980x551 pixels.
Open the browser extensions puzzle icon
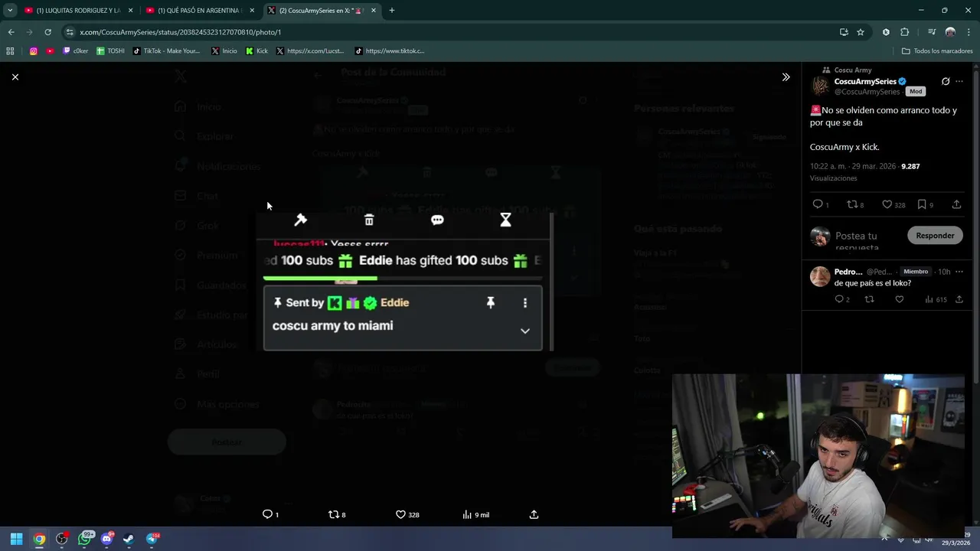[905, 32]
